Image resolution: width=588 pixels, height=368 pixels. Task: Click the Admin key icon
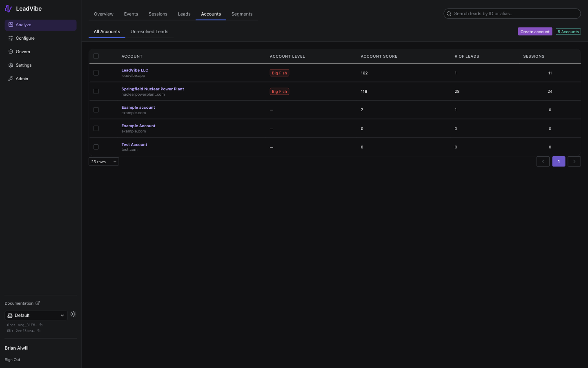tap(11, 79)
